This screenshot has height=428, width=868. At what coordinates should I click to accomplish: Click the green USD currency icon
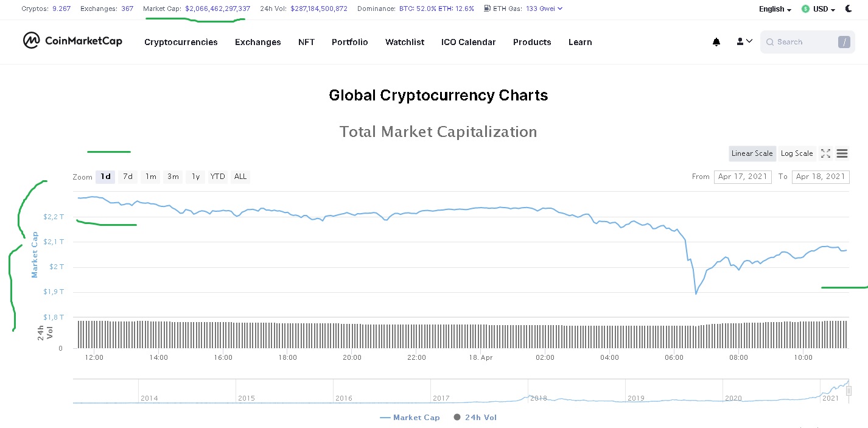tap(805, 9)
